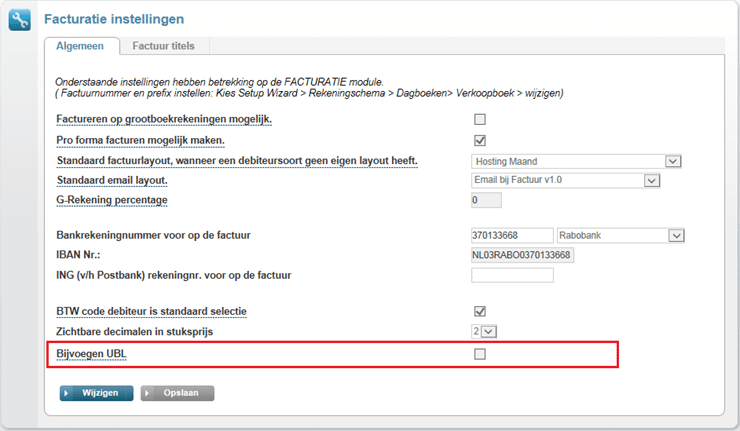740x431 pixels.
Task: Focus the bank account field containing 370133668
Action: click(512, 236)
